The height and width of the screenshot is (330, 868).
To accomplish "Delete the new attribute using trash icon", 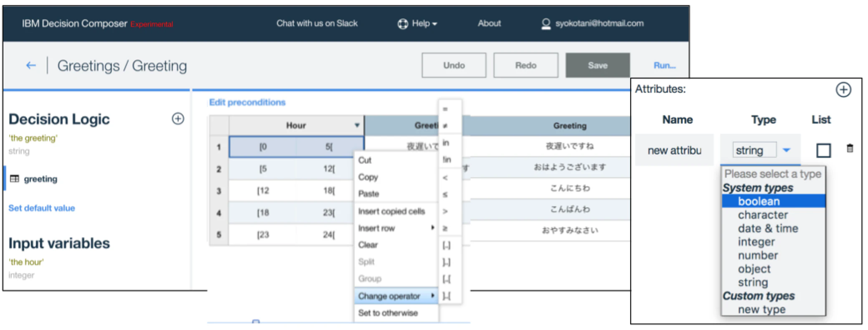I will 850,148.
